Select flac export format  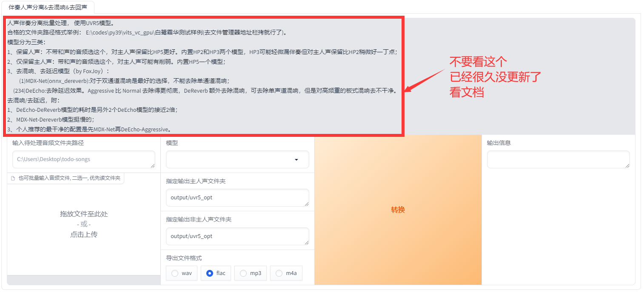click(216, 273)
